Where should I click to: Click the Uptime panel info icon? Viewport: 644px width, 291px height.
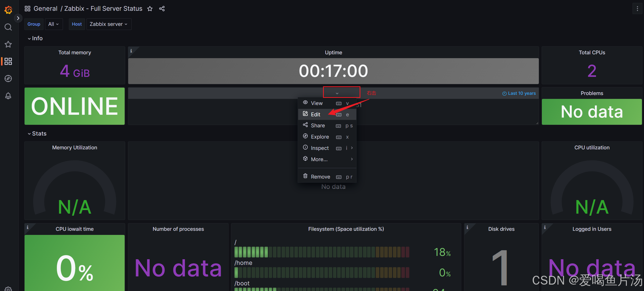tap(131, 51)
